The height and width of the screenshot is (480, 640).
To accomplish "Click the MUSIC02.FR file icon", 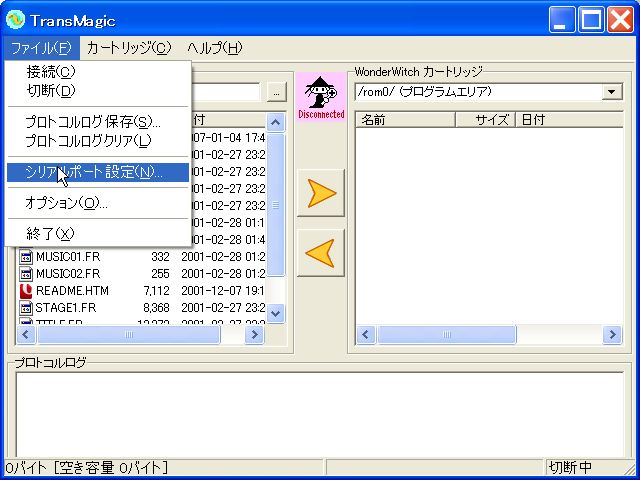I will click(26, 274).
